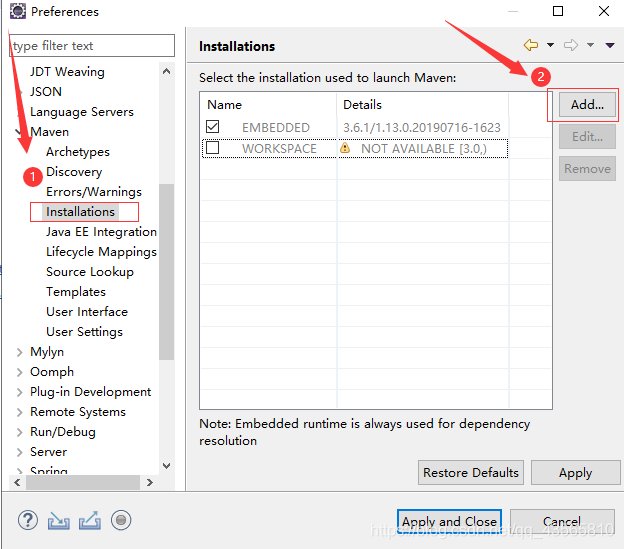Select the EMBEDDED row name
Viewport: 624px width, 549px height.
[276, 128]
